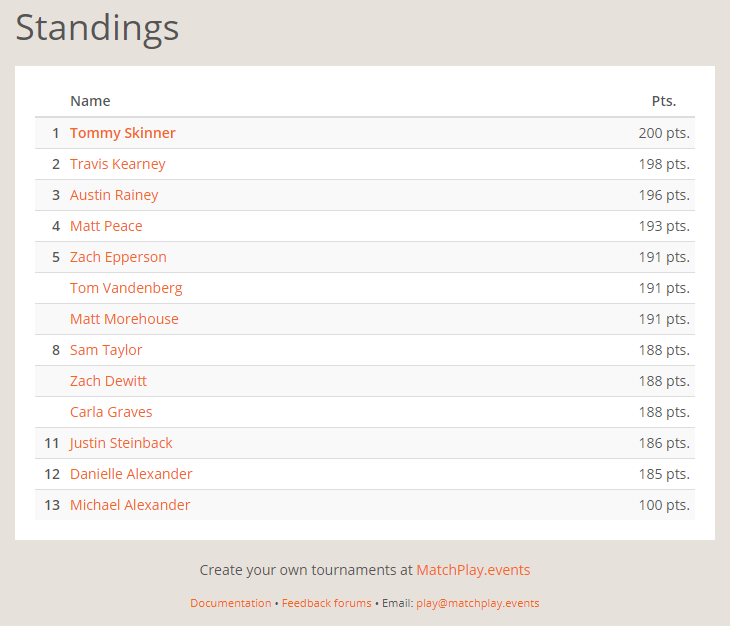Image resolution: width=730 pixels, height=626 pixels.
Task: Open Matt Peace's profile link
Action: [106, 226]
